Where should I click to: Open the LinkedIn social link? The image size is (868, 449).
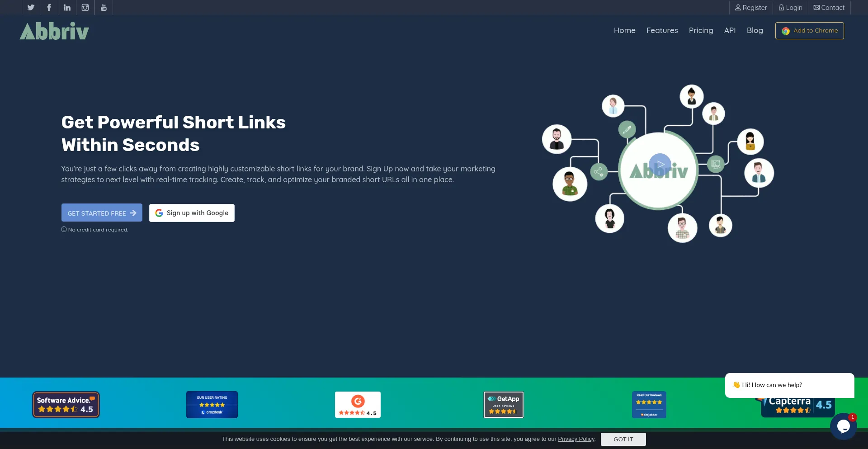pyautogui.click(x=67, y=8)
